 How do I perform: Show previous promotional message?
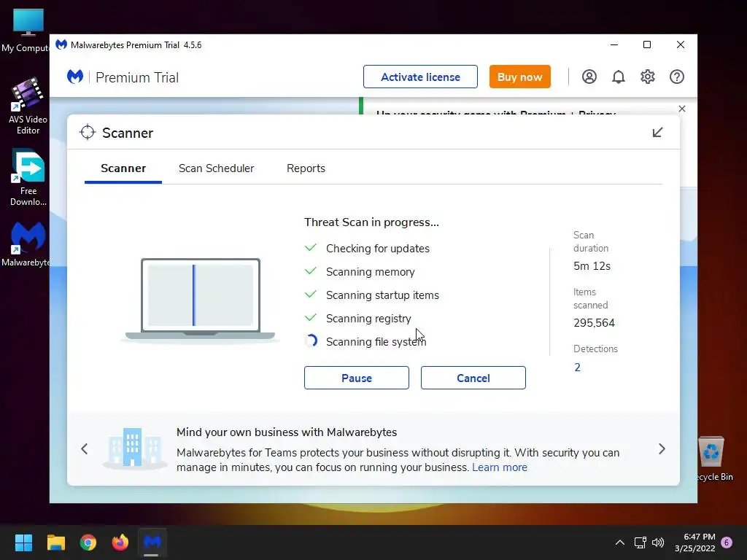[85, 448]
